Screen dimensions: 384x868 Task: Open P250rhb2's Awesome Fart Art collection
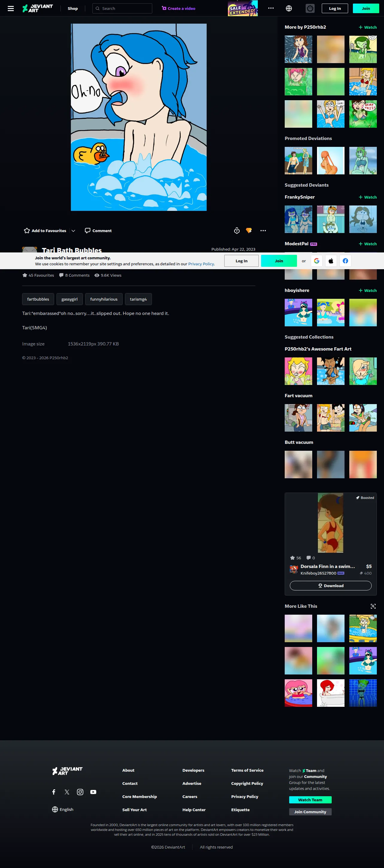(318, 349)
